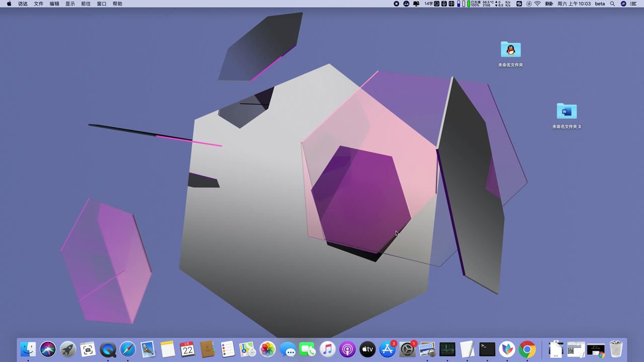Open TextEdit from the dock
Screen dimensions: 644x362
click(467, 349)
